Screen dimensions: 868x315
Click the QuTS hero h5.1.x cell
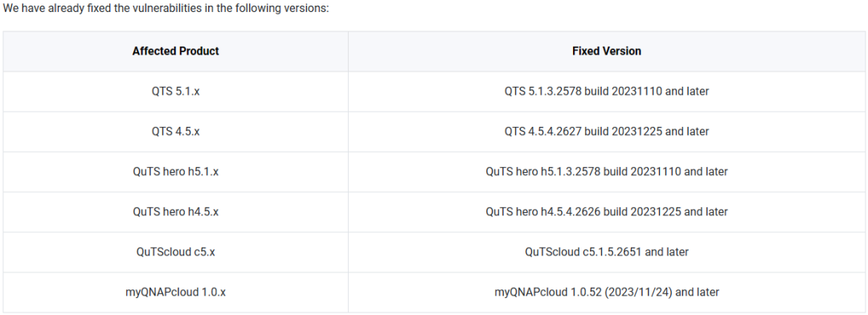click(175, 172)
